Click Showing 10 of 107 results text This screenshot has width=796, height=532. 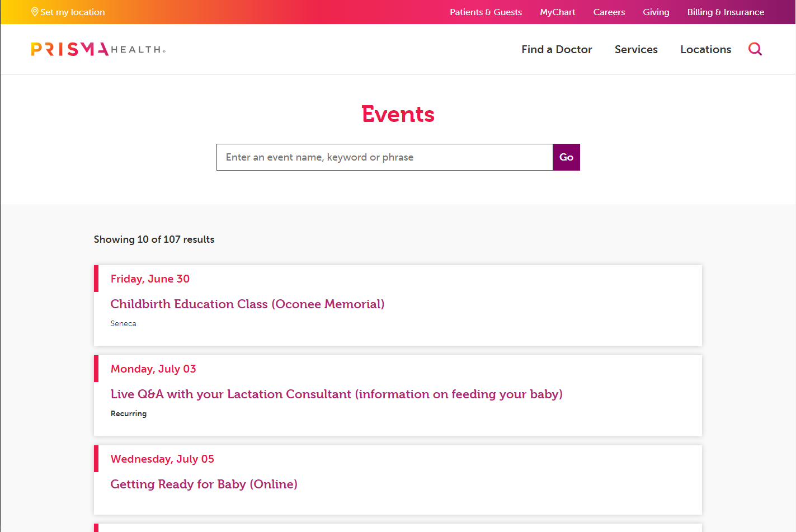[154, 239]
